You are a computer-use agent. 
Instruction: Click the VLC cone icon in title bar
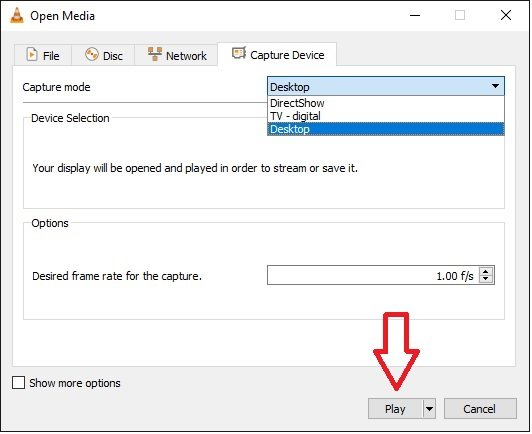(x=17, y=15)
